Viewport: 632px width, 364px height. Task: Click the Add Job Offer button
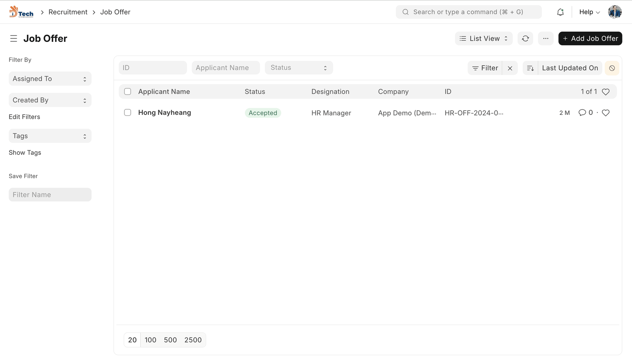tap(590, 38)
